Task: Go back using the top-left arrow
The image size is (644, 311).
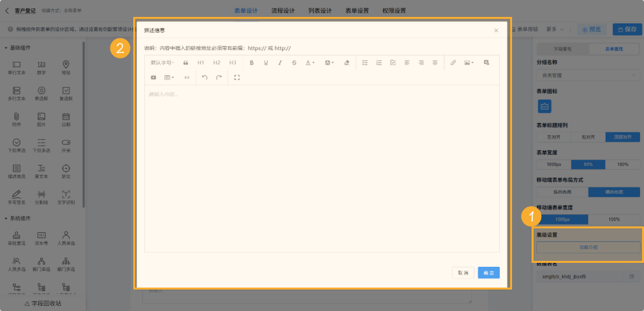Action: (6, 10)
